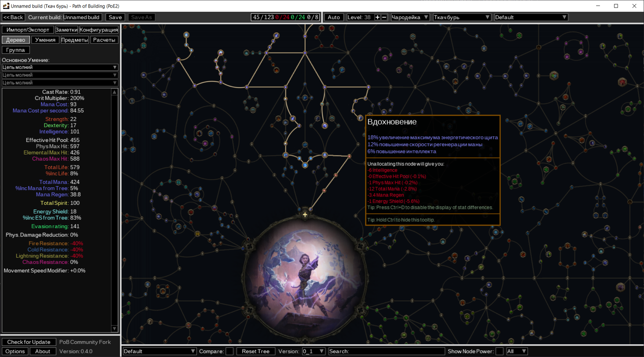The height and width of the screenshot is (357, 644).
Task: Open the Импорт/Экспорт section
Action: coord(28,30)
